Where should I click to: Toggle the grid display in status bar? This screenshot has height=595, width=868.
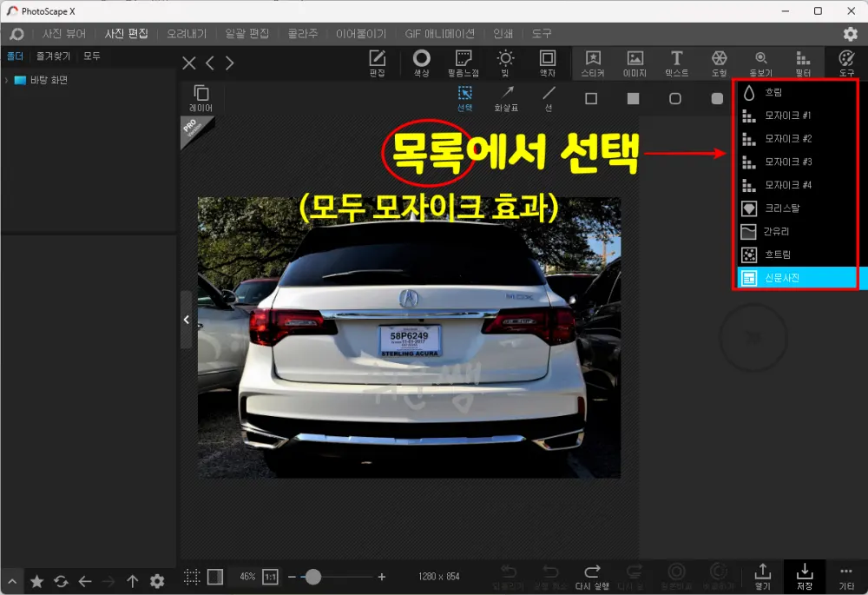click(x=192, y=576)
